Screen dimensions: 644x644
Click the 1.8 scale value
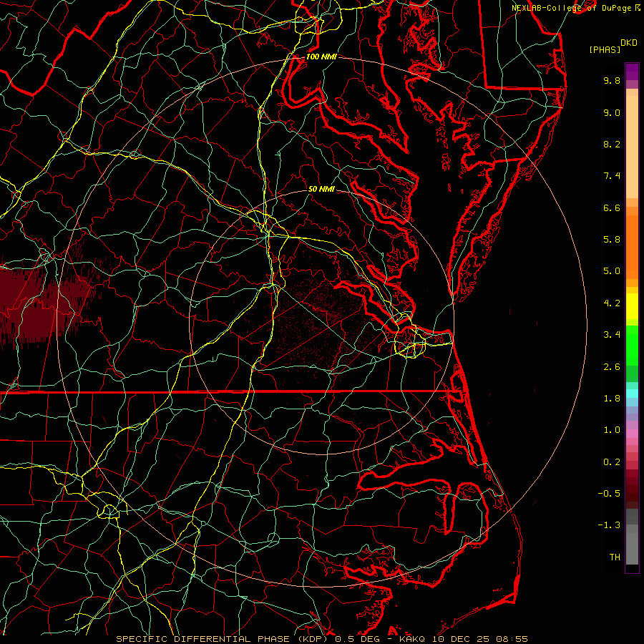click(612, 399)
